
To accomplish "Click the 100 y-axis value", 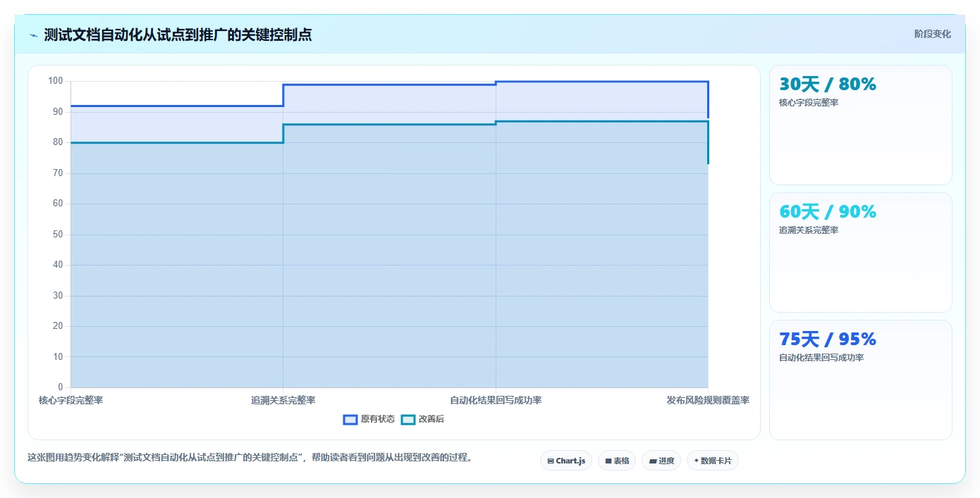I will pos(56,81).
